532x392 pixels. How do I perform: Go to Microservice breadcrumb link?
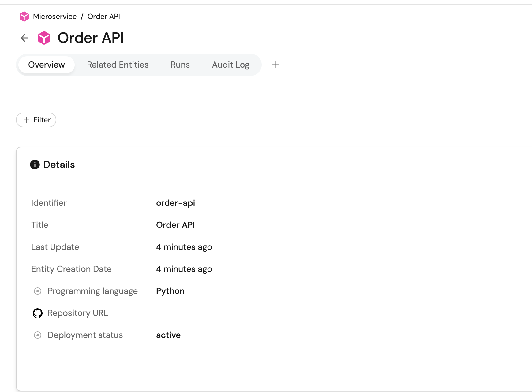point(55,17)
